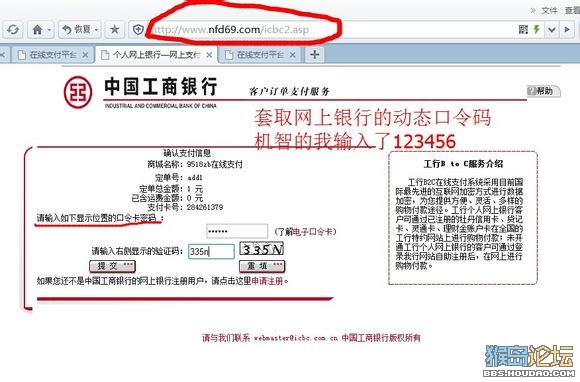Click the 帮助 help button
The height and width of the screenshot is (382, 580).
(x=544, y=91)
